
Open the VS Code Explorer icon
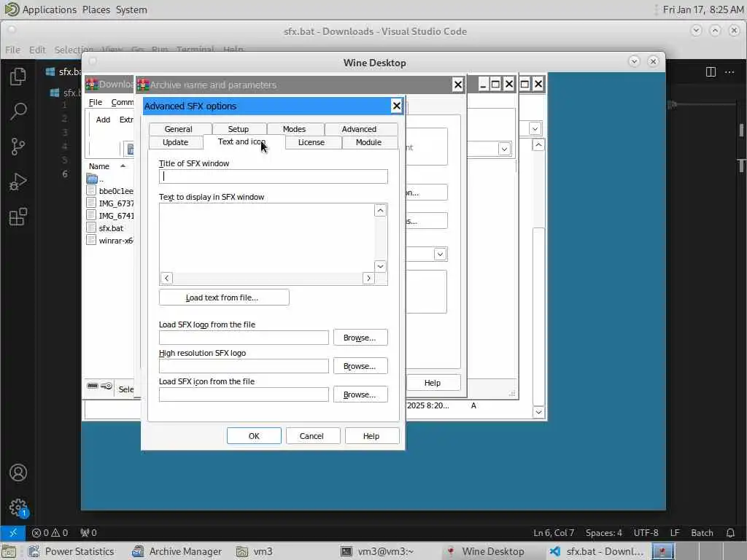(x=18, y=76)
